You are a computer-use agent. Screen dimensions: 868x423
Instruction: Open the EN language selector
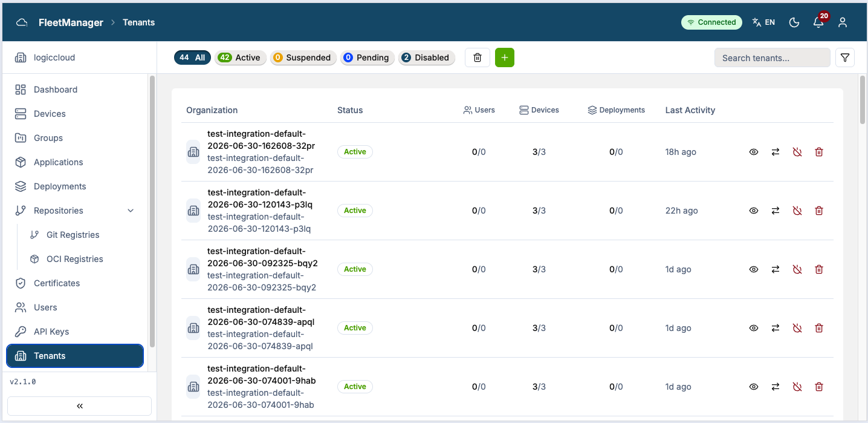click(763, 22)
